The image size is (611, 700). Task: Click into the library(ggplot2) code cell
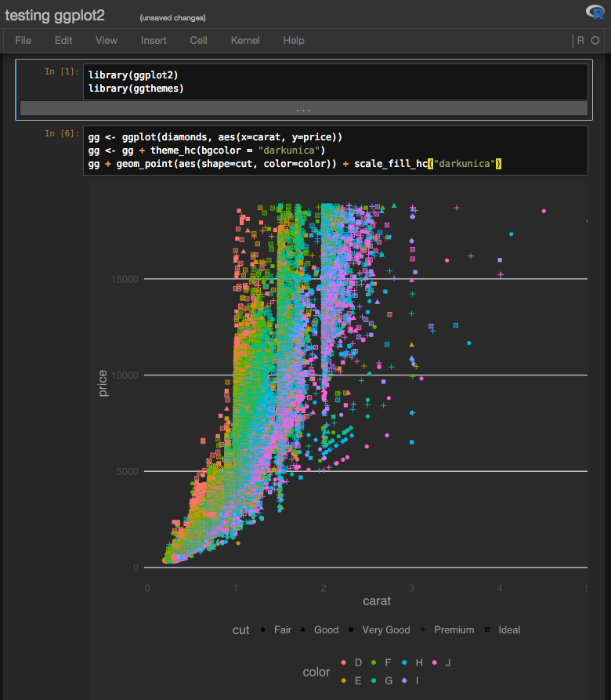point(335,82)
